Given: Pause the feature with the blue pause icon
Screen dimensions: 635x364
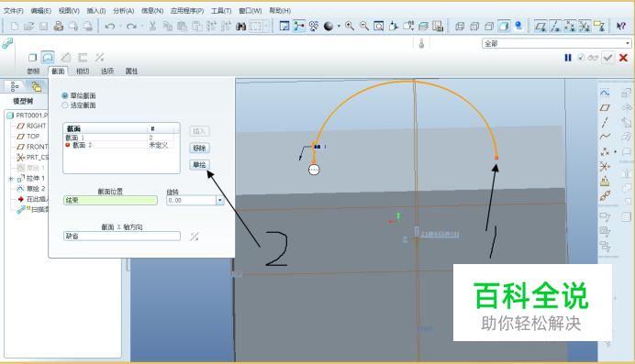Looking at the screenshot, I should click(x=568, y=58).
